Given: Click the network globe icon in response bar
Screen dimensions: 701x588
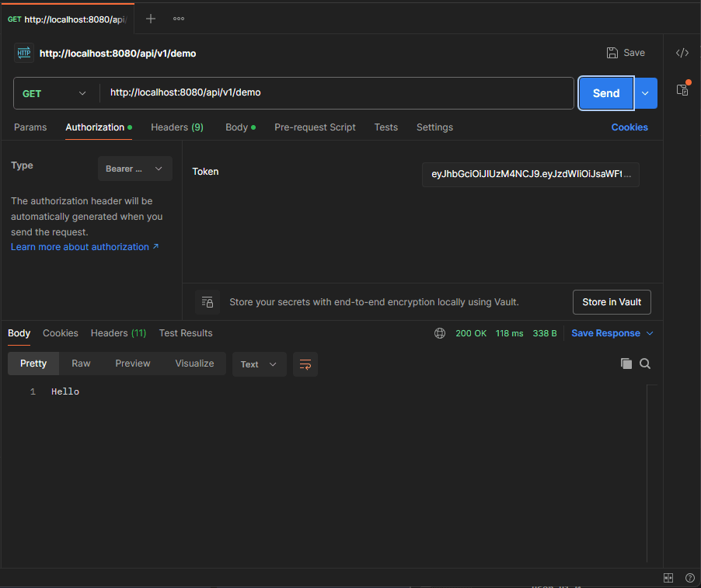Looking at the screenshot, I should coord(440,333).
